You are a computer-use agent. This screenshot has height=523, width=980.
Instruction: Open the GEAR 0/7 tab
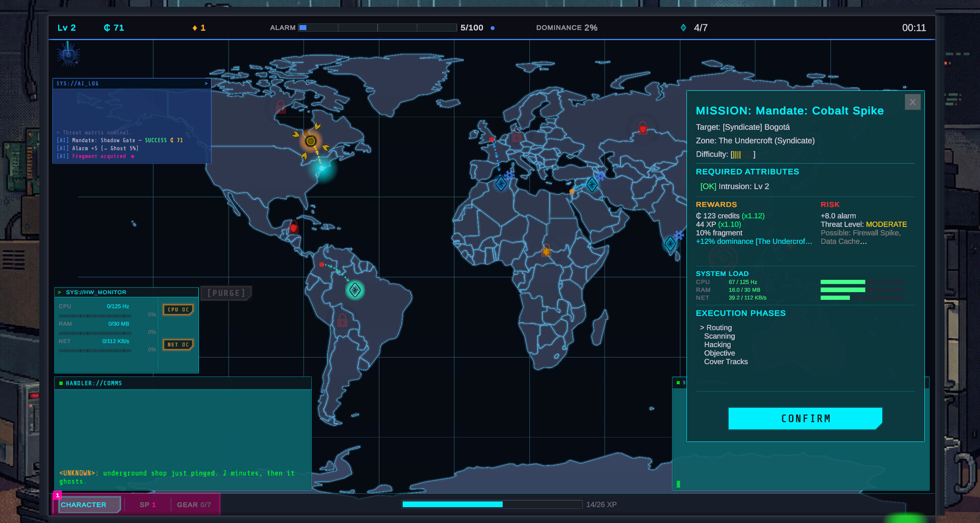tap(194, 505)
